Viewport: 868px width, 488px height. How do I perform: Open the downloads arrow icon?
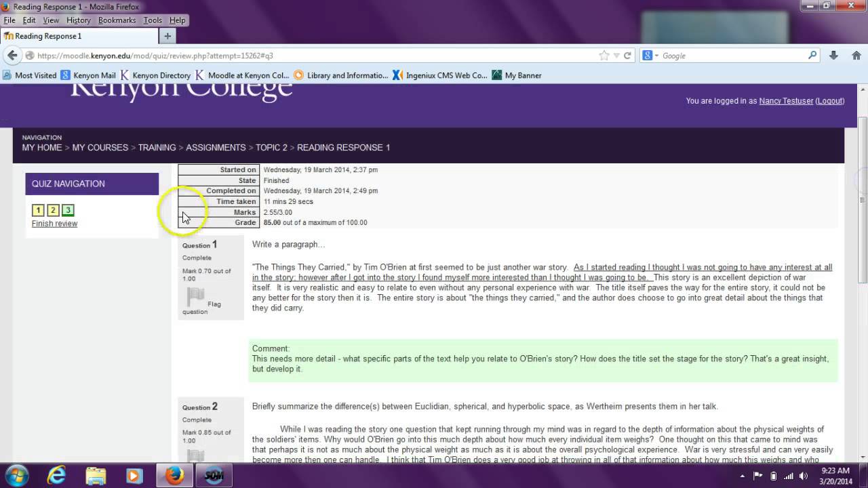pos(834,56)
